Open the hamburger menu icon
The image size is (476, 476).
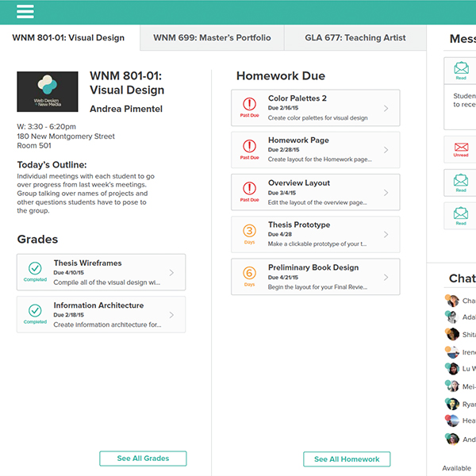(x=25, y=11)
